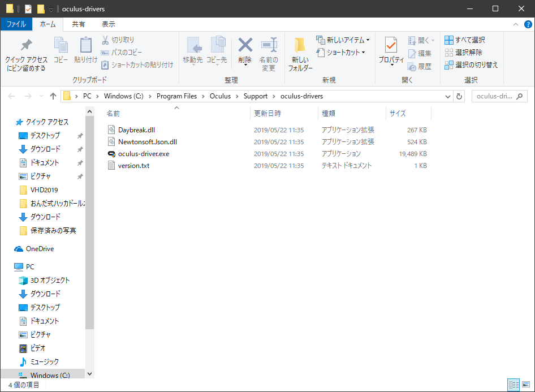Click Paste shortcut (ショートカットの貼り付け)
Screen dimensions: 535x392
point(137,65)
